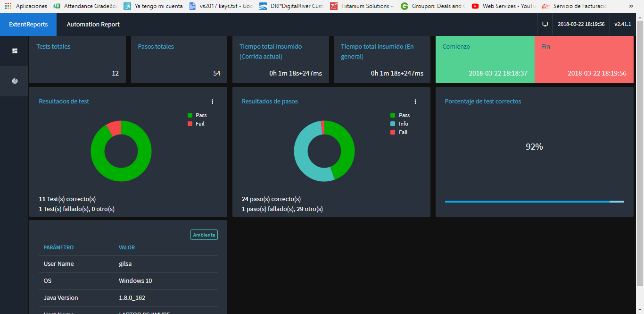644x314 pixels.
Task: Click the Ambiente badge button
Action: (x=204, y=235)
